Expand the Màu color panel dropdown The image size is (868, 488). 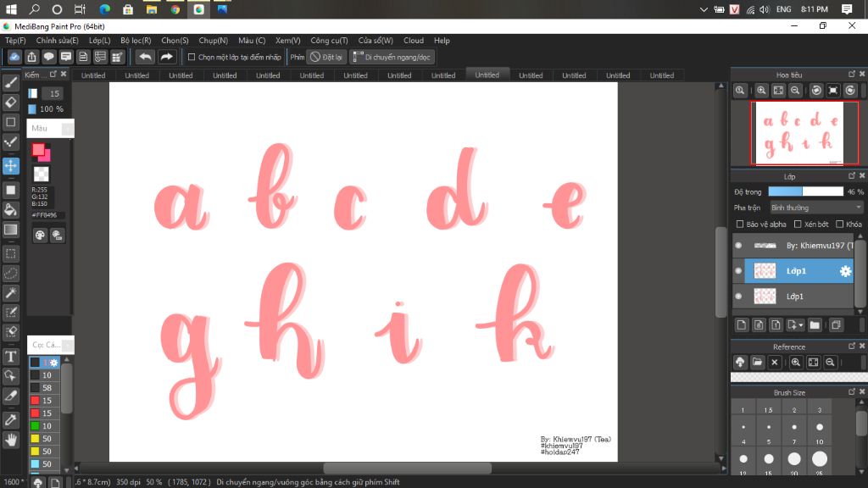[x=67, y=129]
